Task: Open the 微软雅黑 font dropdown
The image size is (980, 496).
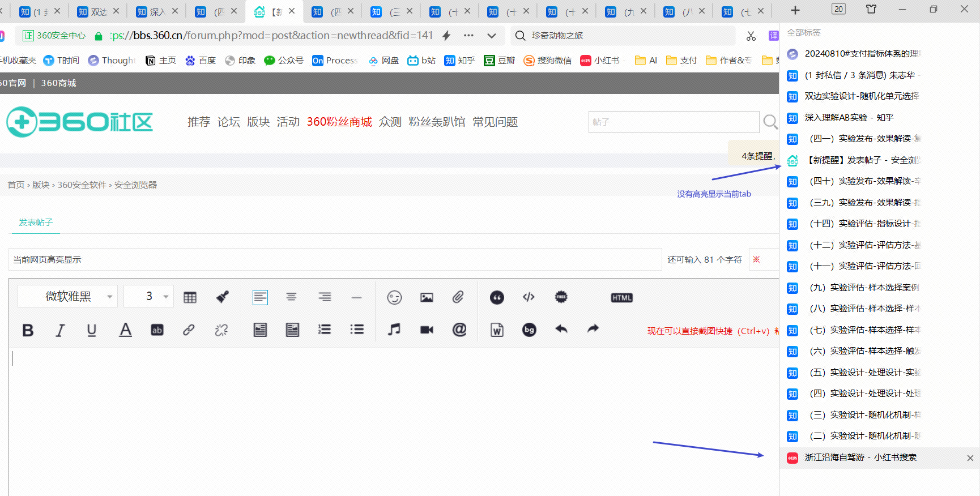Action: pos(67,296)
